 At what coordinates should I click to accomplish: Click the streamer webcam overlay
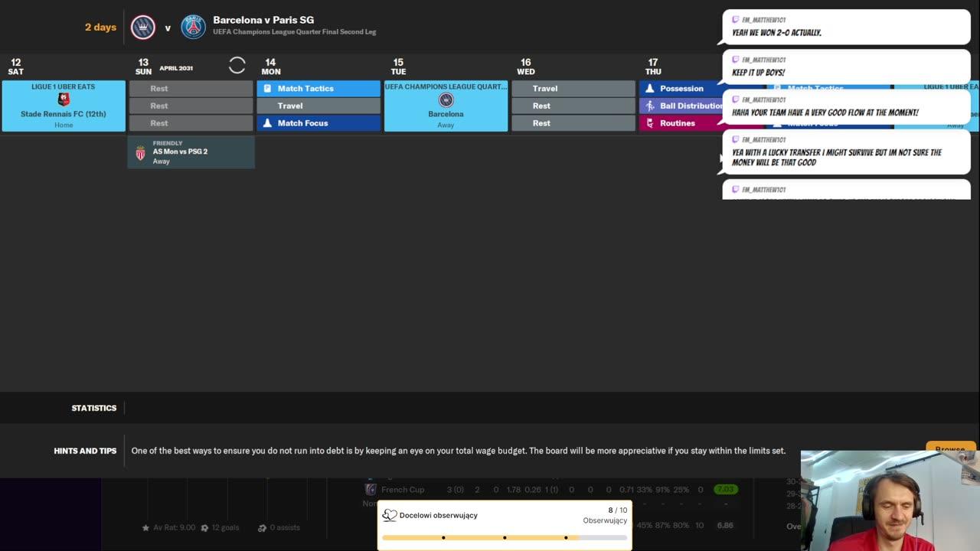click(890, 501)
